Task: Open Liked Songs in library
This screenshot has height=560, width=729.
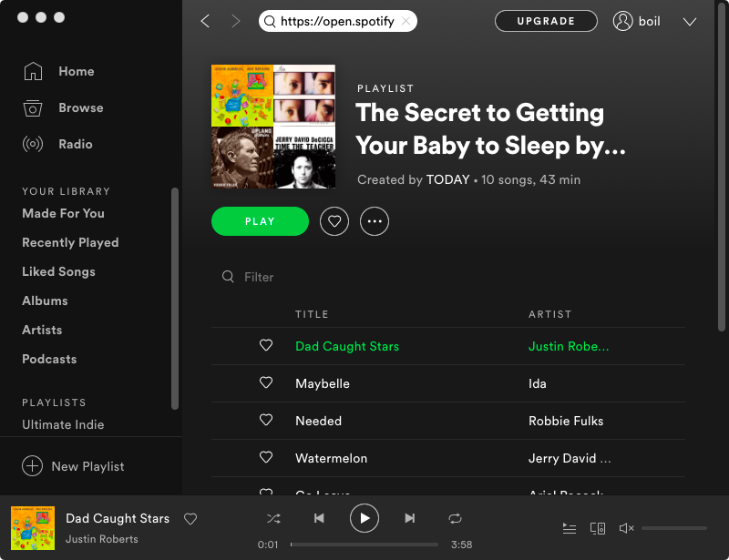Action: (x=58, y=272)
